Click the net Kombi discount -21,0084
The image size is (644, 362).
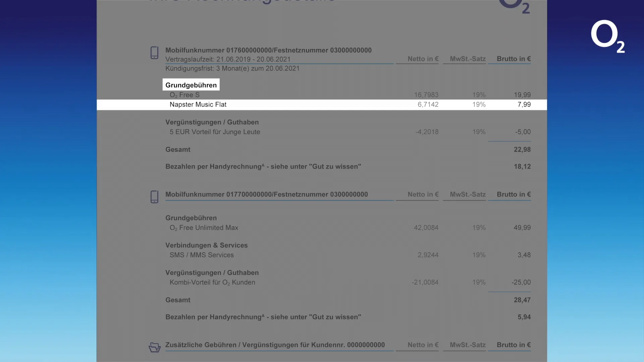point(425,283)
